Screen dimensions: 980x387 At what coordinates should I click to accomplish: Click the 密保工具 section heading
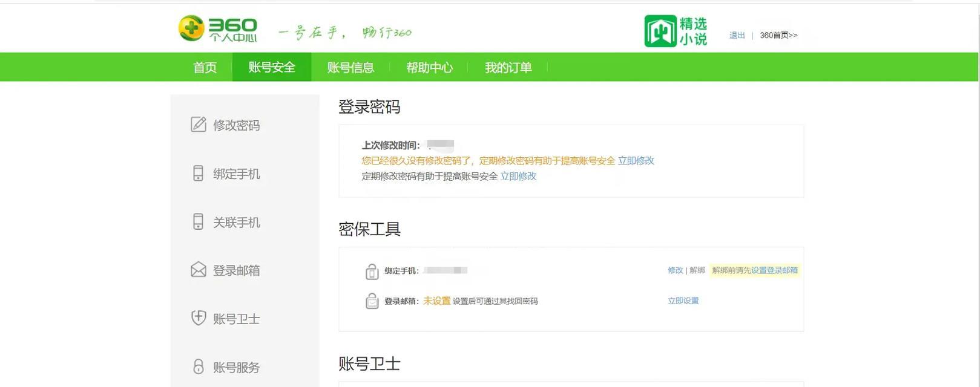[369, 229]
